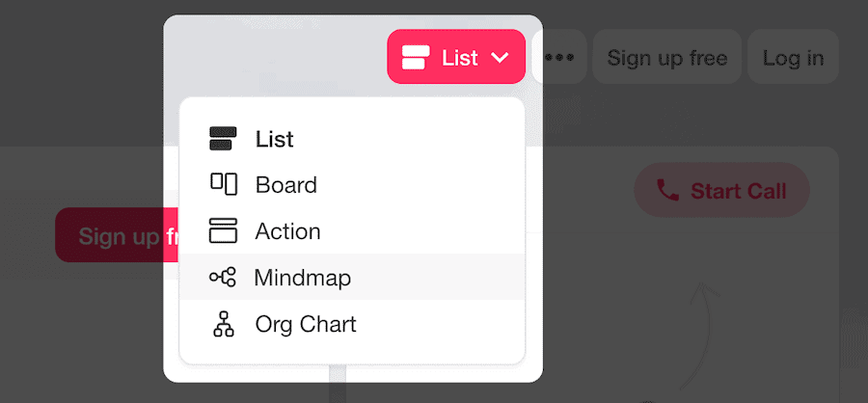Choose the Action view option

pos(287,231)
